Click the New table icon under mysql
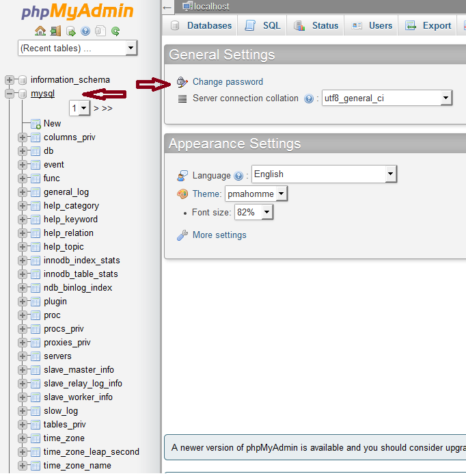The height and width of the screenshot is (476, 466). point(36,124)
